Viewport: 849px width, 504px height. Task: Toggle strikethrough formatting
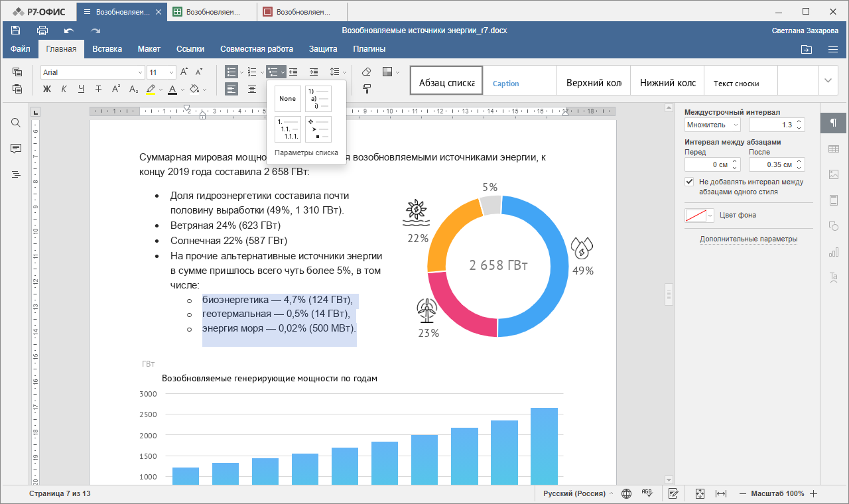tap(99, 89)
